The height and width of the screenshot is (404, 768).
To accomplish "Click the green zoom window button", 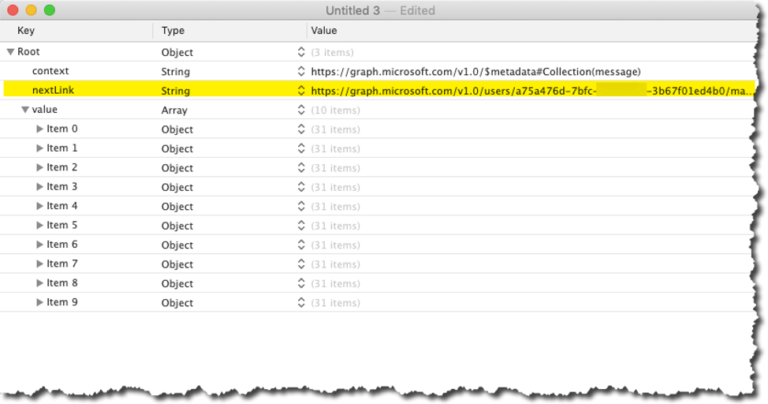I will pos(50,10).
